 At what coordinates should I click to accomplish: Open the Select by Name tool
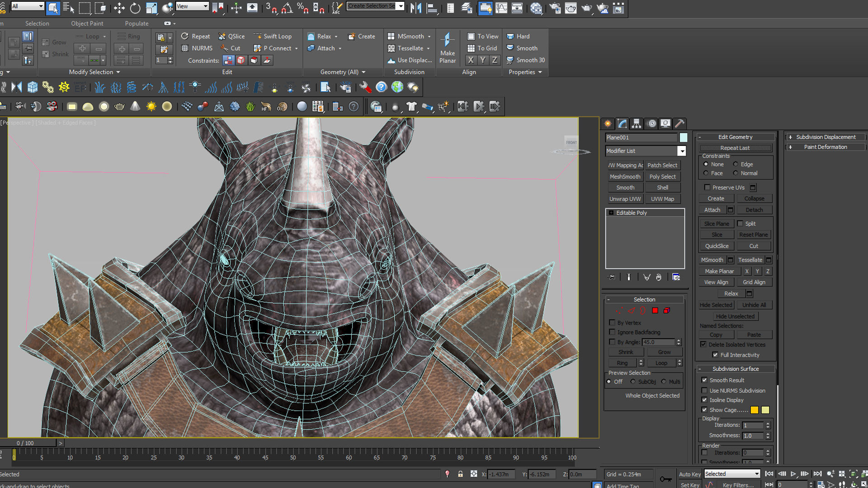coord(69,8)
